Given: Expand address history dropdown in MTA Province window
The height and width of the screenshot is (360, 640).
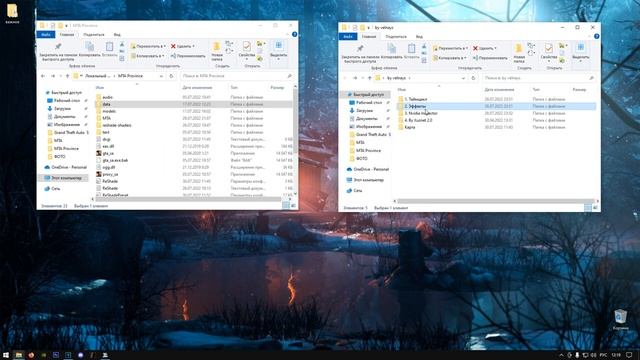Looking at the screenshot, I should (x=162, y=76).
